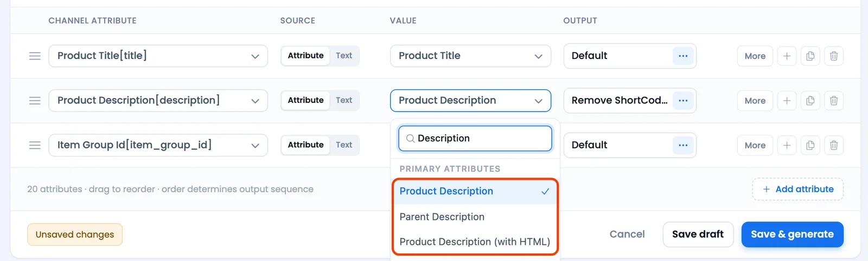The image size is (868, 261).
Task: Open the Product Title[title] channel attribute dropdown
Action: 158,56
